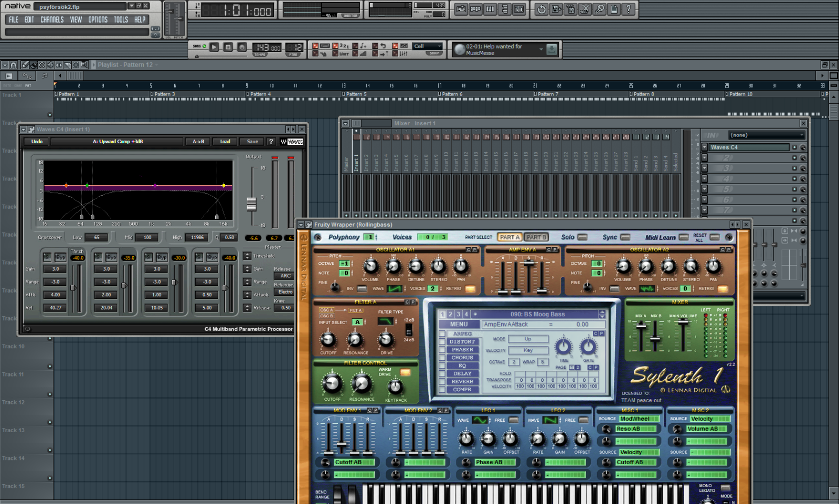Viewport: 839px width, 504px height.
Task: Click the Filter A Drive knob
Action: point(386,340)
